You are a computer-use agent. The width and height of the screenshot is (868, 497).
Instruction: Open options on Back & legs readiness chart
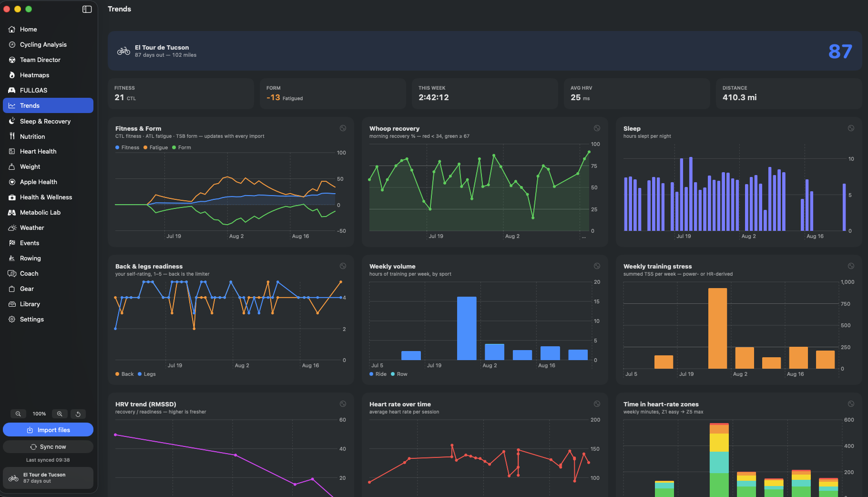343,266
